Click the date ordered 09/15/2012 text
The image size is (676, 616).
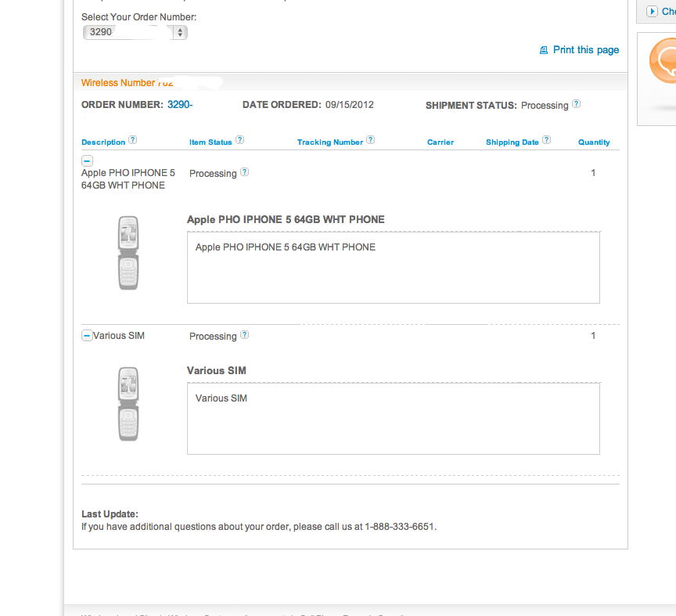[349, 105]
